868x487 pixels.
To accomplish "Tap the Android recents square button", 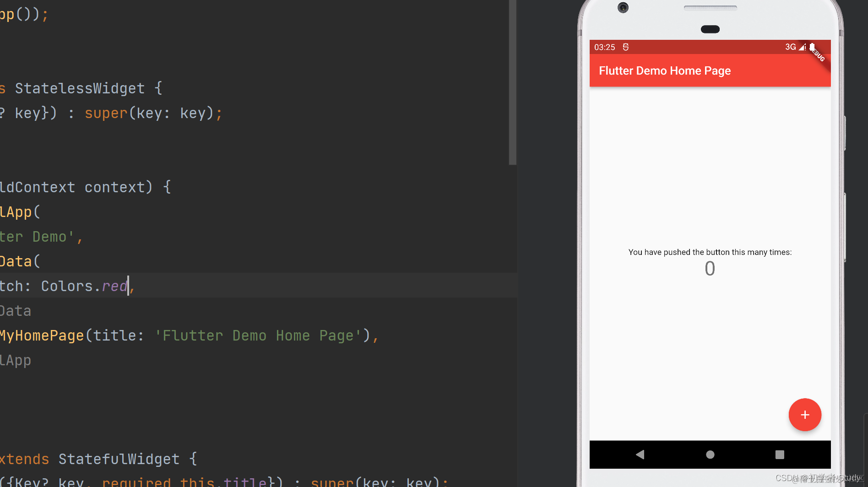I will click(780, 455).
